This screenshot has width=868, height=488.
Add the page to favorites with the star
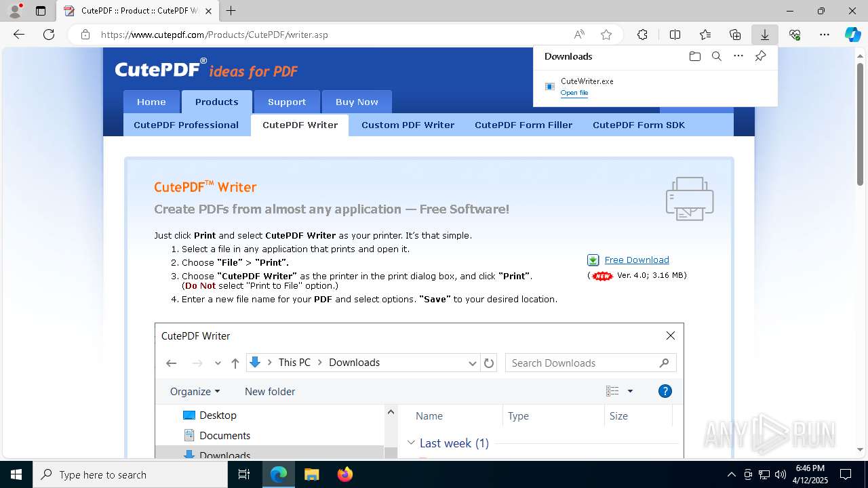click(606, 35)
